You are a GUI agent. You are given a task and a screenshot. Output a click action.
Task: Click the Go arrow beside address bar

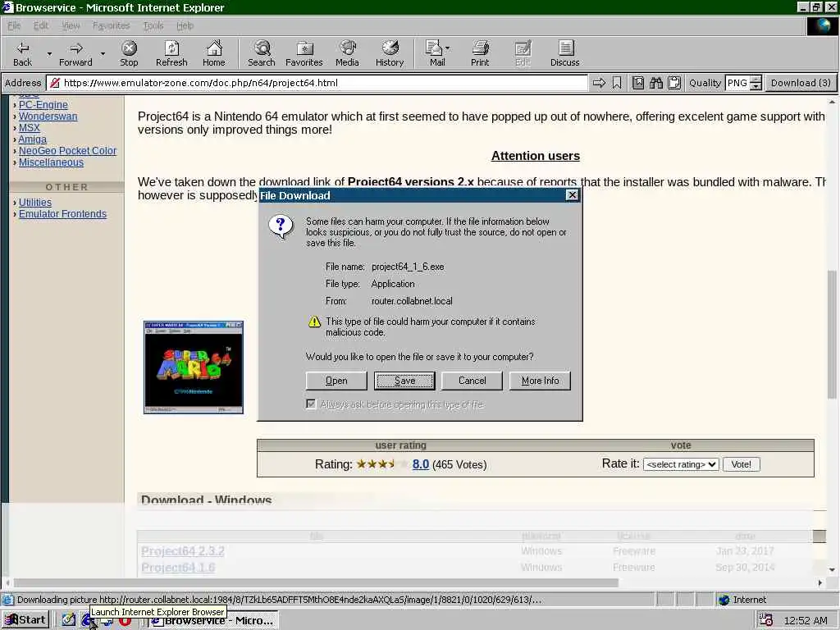point(599,83)
